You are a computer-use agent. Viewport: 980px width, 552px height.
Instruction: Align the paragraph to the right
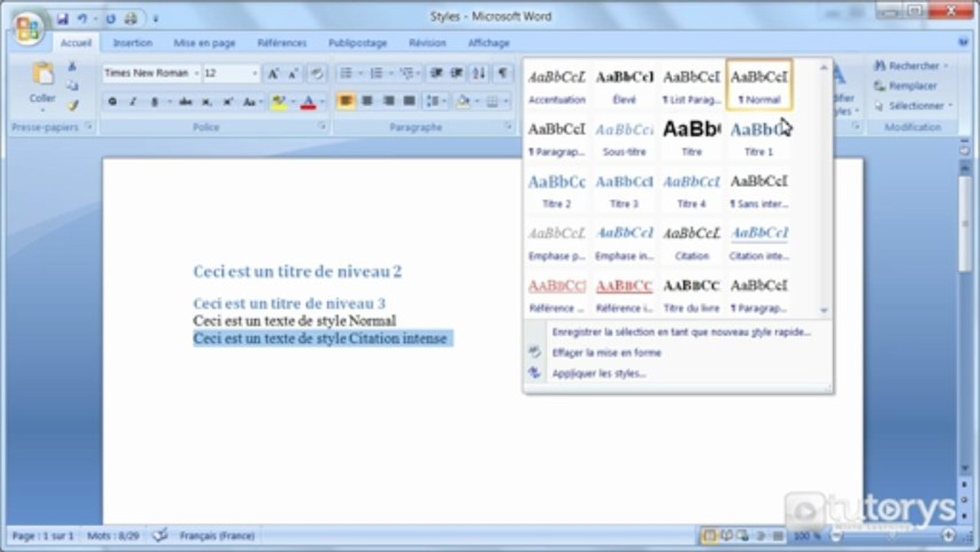388,101
